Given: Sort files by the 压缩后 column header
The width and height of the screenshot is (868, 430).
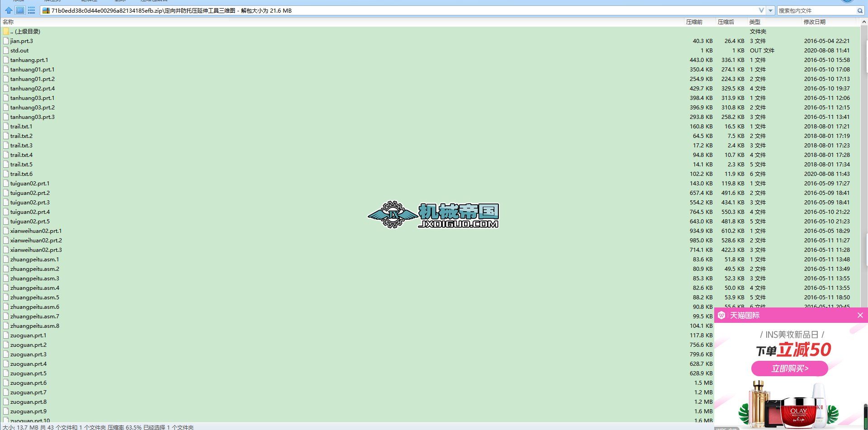Looking at the screenshot, I should coord(726,22).
